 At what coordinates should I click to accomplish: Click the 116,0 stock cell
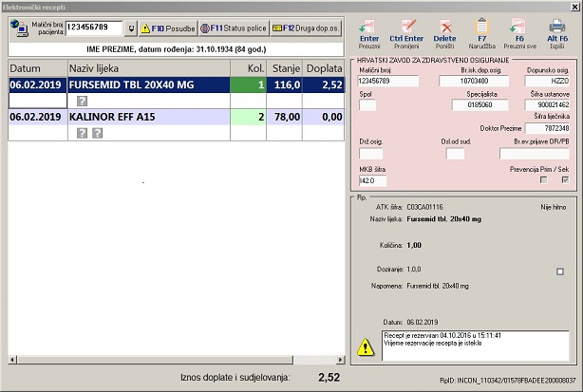285,84
